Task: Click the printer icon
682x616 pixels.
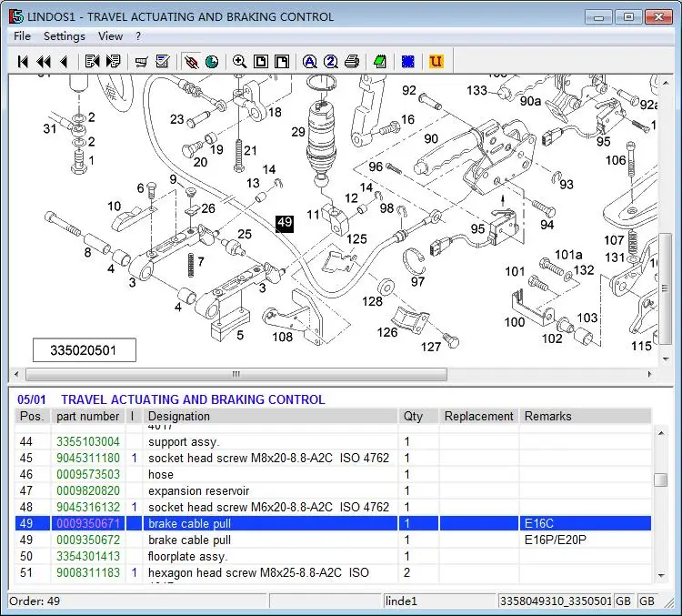Action: (351, 61)
